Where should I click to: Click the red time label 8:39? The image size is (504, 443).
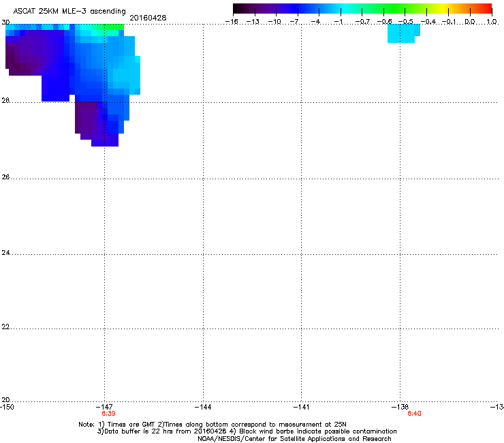point(108,414)
